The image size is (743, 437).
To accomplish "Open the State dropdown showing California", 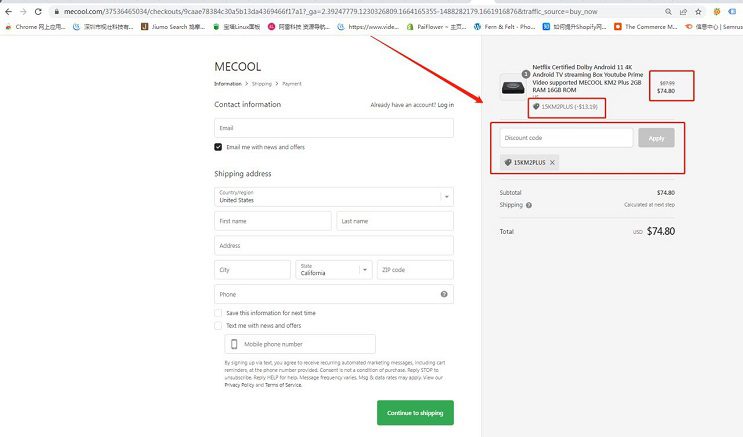I will [x=334, y=270].
